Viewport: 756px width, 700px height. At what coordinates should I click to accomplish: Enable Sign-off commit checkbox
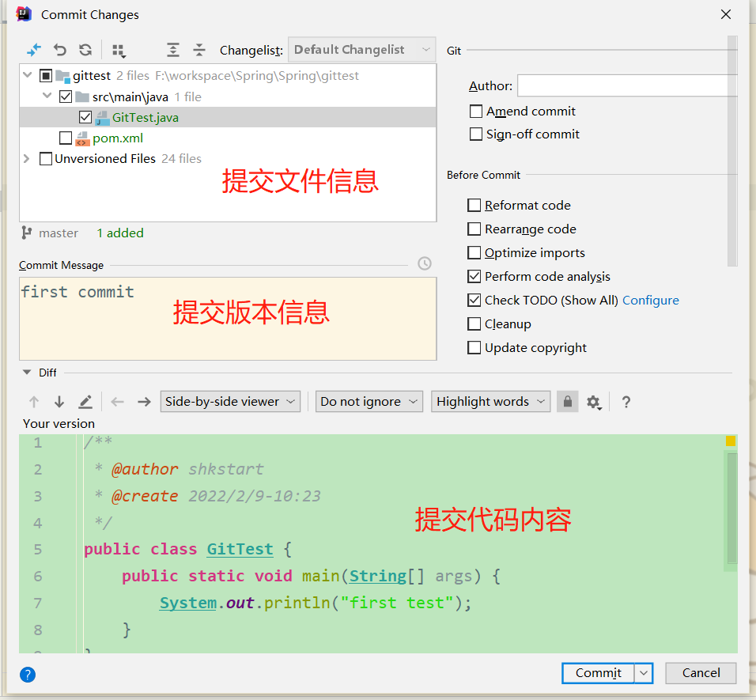476,134
